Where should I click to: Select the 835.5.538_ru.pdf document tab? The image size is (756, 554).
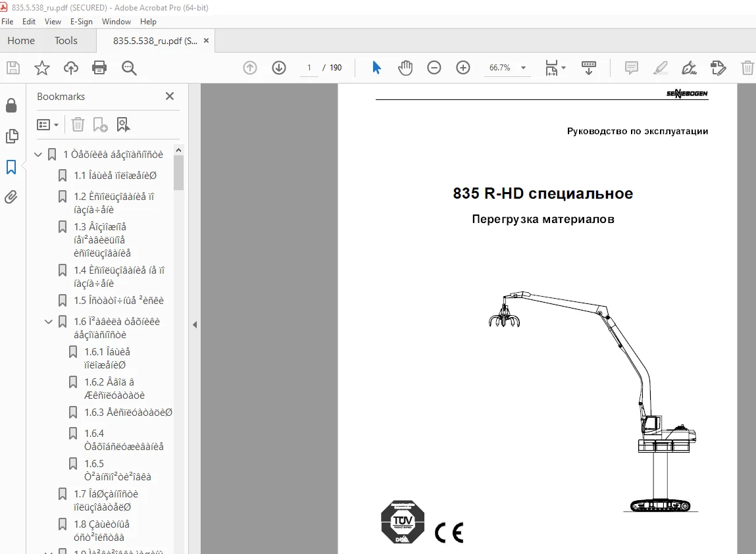click(155, 41)
